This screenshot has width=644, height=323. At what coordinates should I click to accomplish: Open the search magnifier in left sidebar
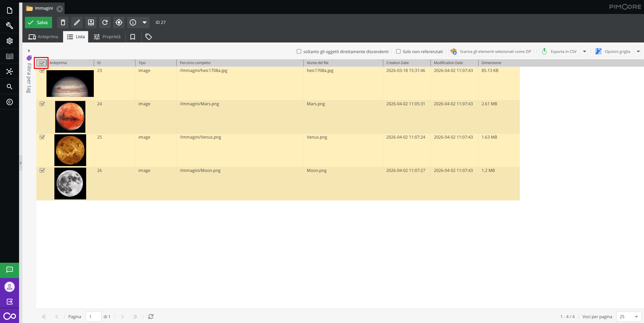pyautogui.click(x=9, y=87)
